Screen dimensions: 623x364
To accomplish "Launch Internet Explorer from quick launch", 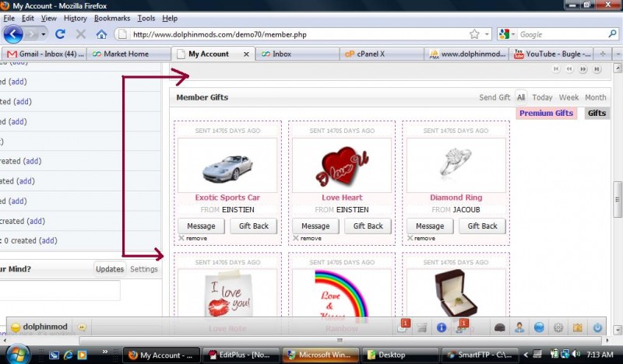I will pos(69,355).
